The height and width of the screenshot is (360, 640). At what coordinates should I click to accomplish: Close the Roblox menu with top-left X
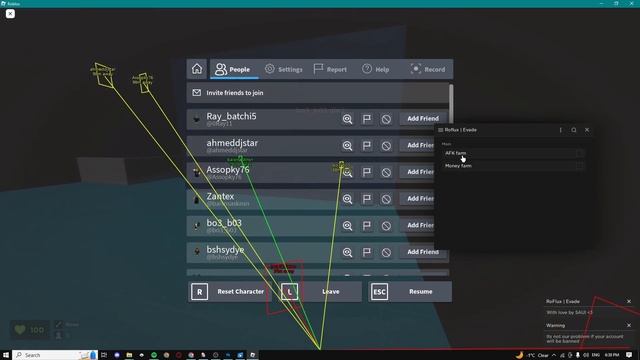[10, 13]
